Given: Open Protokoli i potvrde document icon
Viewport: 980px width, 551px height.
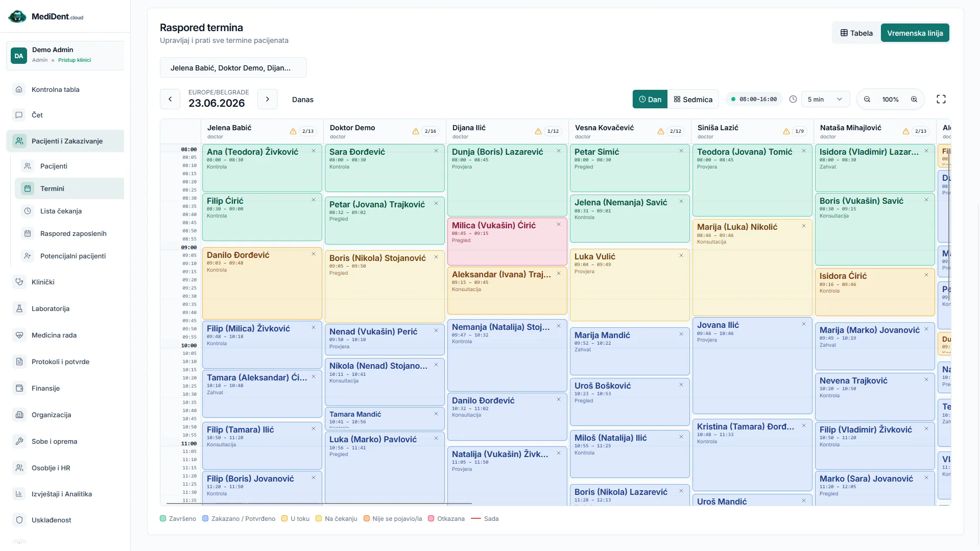Looking at the screenshot, I should click(x=19, y=362).
